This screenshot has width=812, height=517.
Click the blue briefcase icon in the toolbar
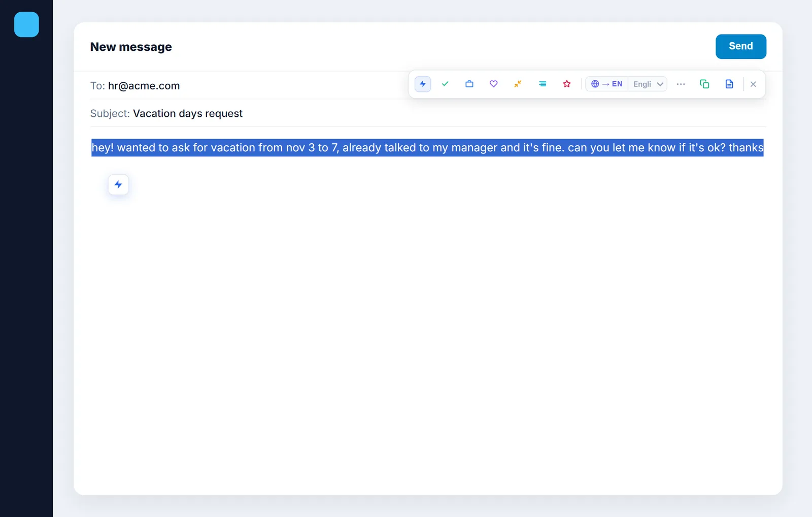[x=469, y=84]
